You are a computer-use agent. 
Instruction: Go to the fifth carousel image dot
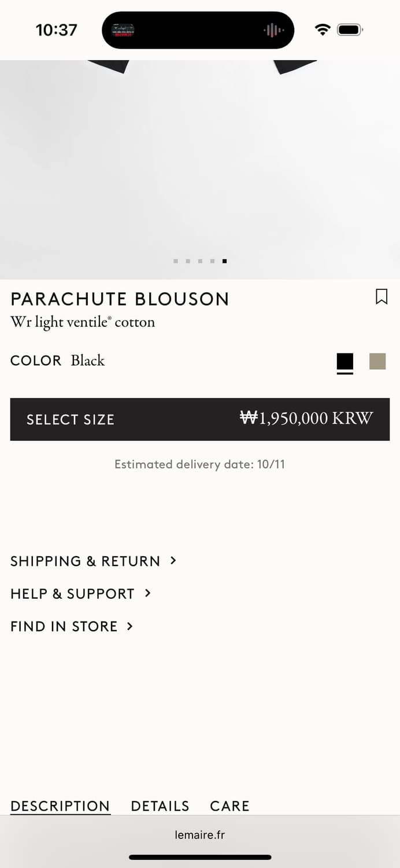pyautogui.click(x=224, y=262)
